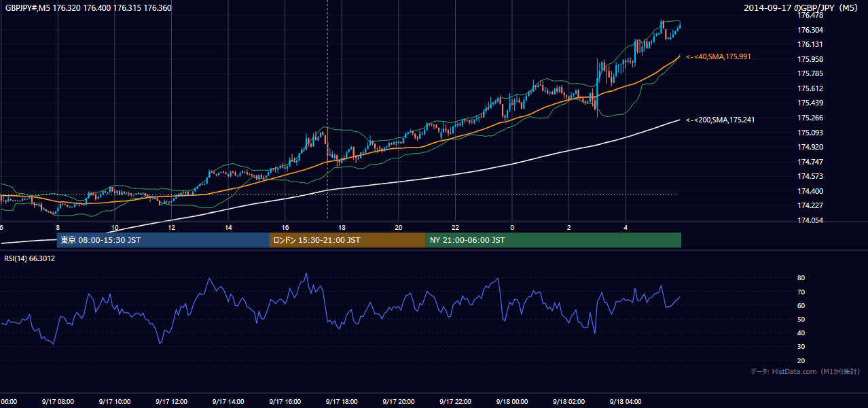Click price level 174.573 on the axis
This screenshot has width=868, height=408.
click(x=810, y=176)
